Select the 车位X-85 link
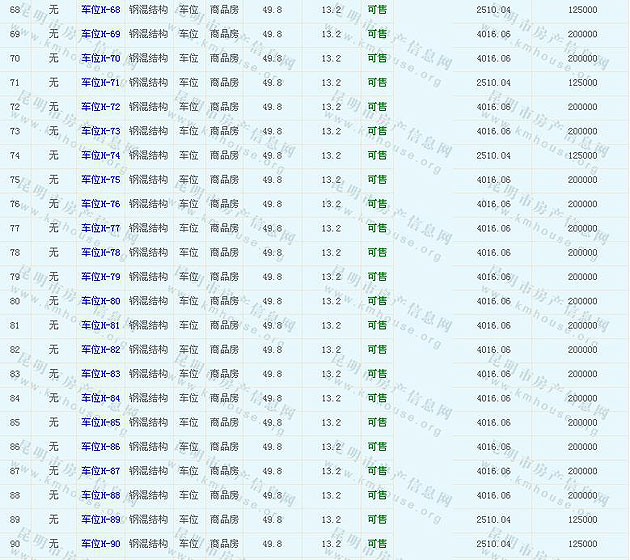Image resolution: width=630 pixels, height=560 pixels. [100, 422]
